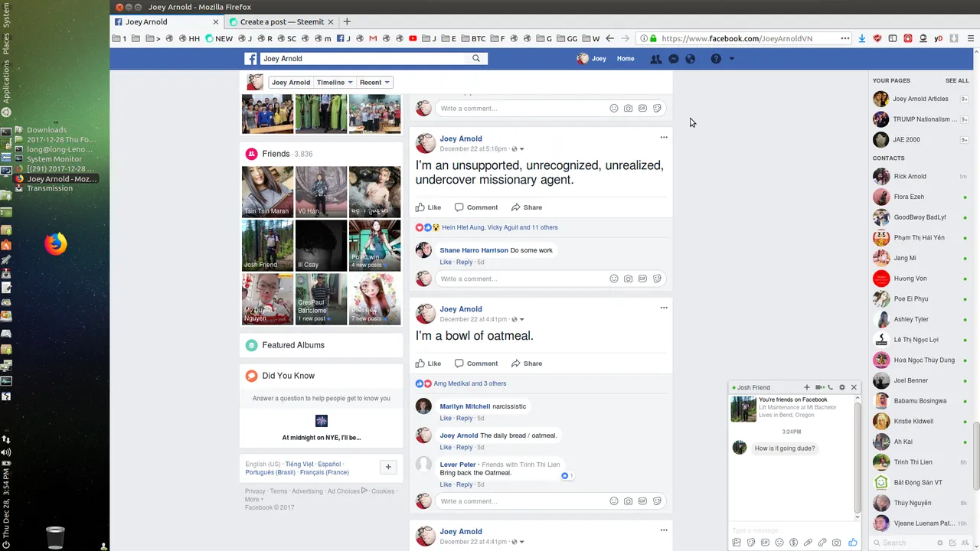Click the Facebook logo icon

(x=250, y=59)
